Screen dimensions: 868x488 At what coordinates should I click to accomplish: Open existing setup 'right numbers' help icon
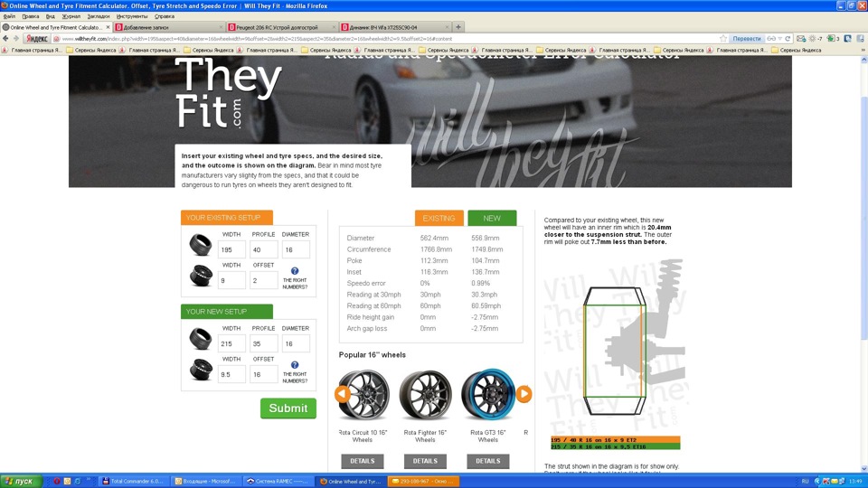[295, 271]
